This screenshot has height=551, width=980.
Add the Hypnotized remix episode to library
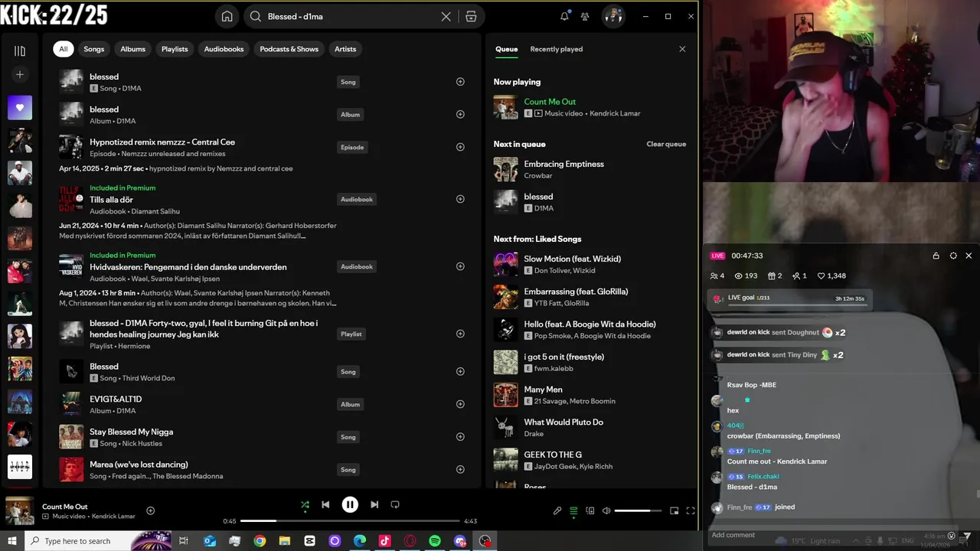(460, 147)
